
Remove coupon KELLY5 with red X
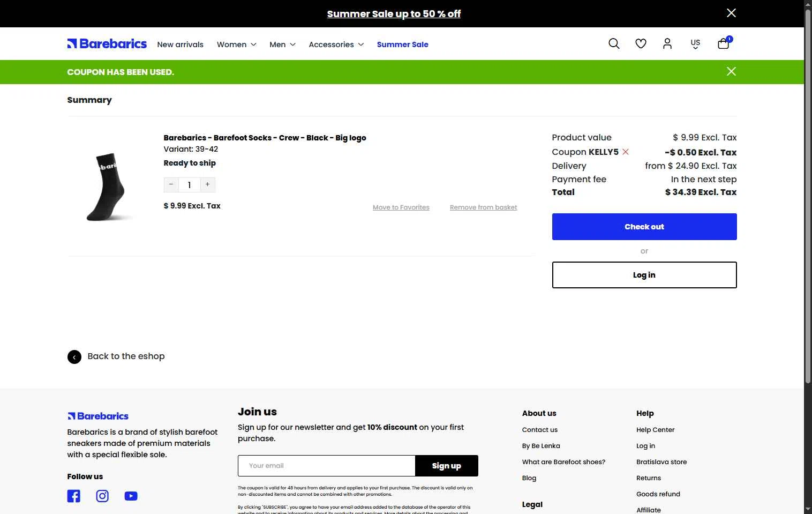pyautogui.click(x=626, y=152)
